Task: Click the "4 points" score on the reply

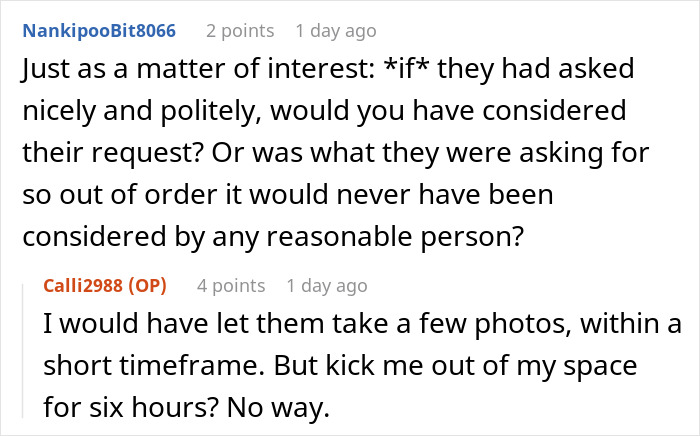Action: pos(231,286)
